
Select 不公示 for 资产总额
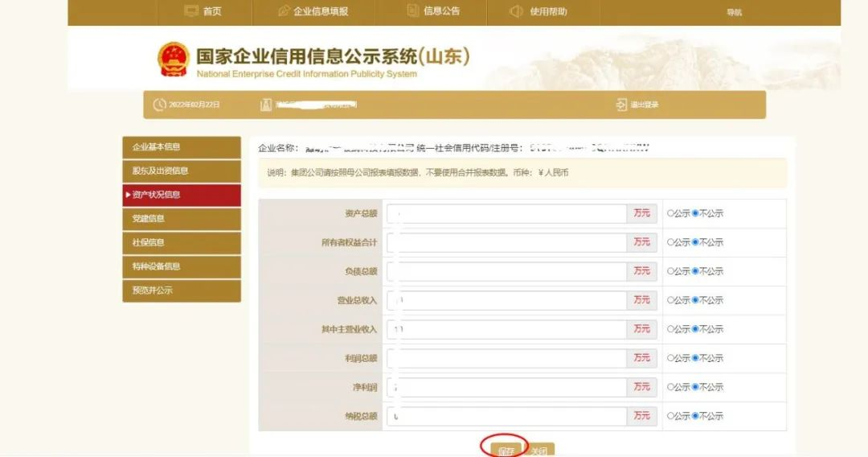tap(695, 213)
